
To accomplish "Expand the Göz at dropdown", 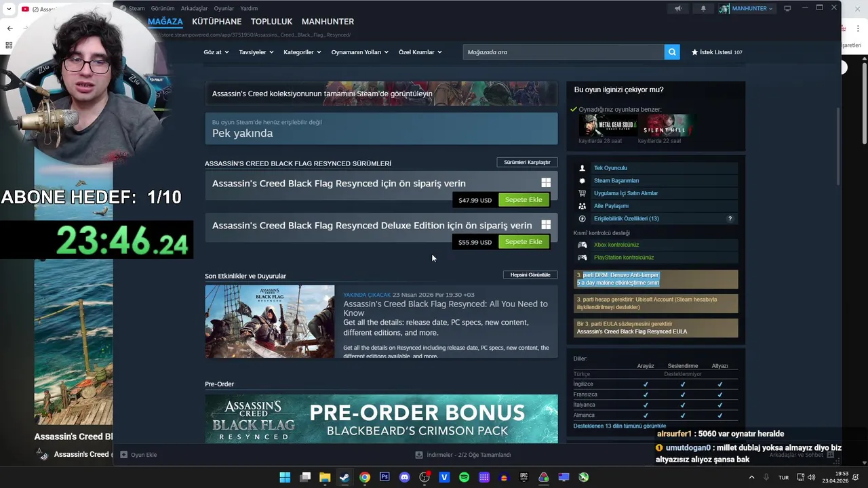I will (216, 52).
